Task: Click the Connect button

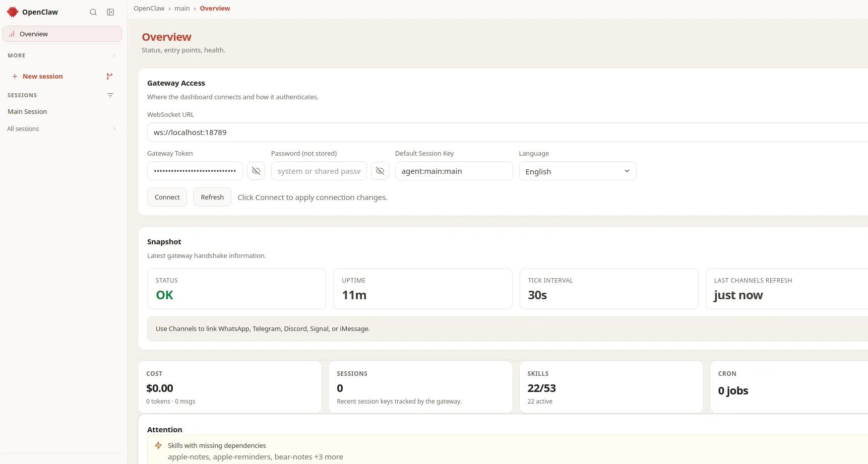Action: click(x=167, y=197)
